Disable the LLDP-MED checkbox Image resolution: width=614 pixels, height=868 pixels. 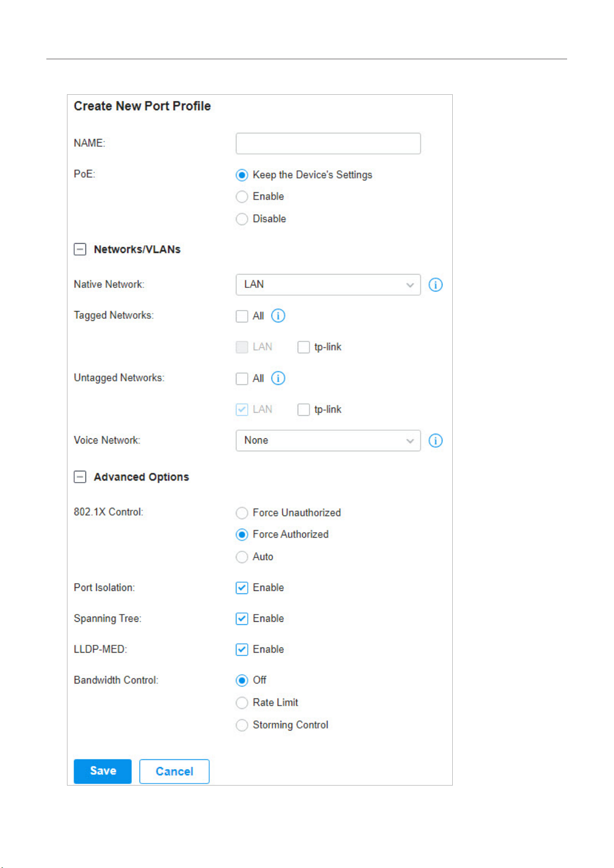click(242, 650)
